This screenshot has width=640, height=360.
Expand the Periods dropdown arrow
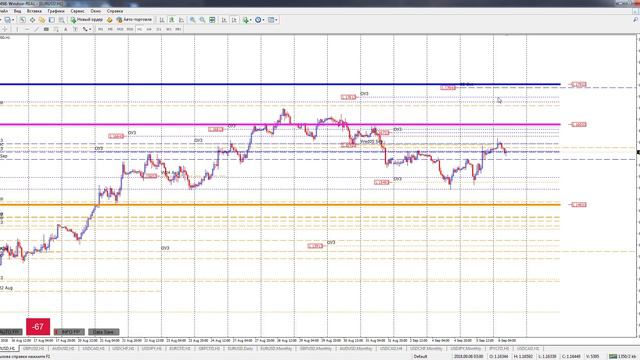(263, 20)
